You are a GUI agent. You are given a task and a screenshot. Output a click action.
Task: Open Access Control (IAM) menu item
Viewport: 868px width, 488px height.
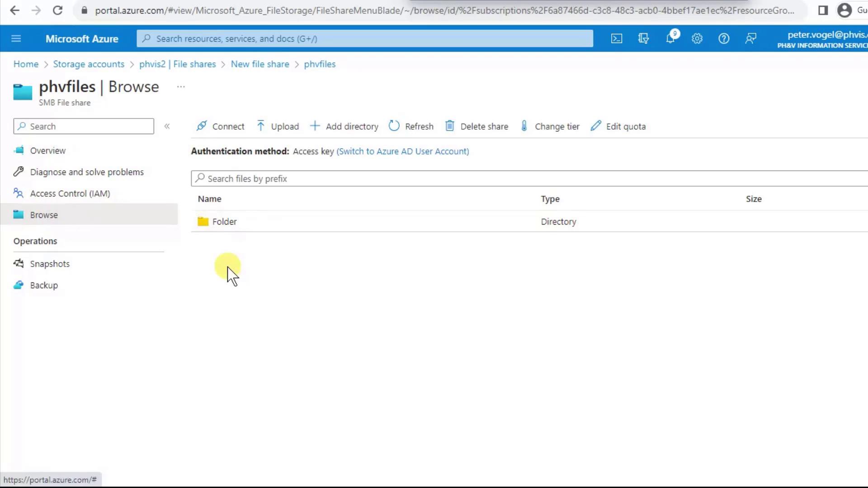click(x=70, y=193)
